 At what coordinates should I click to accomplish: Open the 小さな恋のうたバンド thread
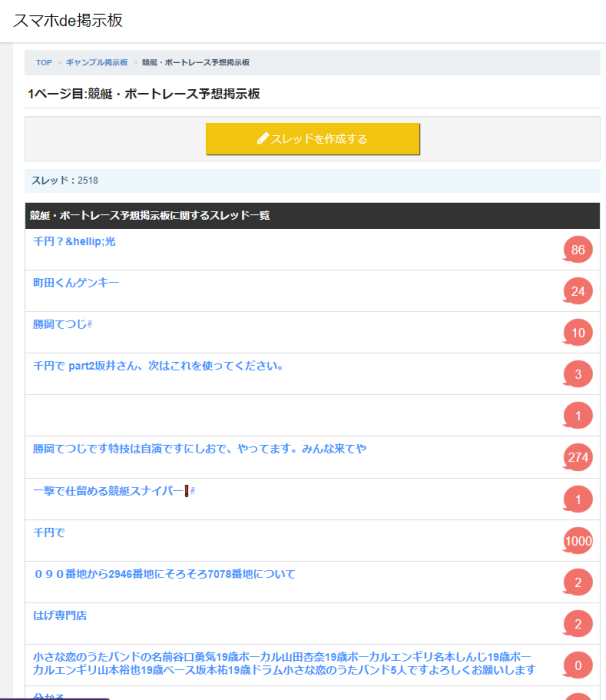(284, 663)
